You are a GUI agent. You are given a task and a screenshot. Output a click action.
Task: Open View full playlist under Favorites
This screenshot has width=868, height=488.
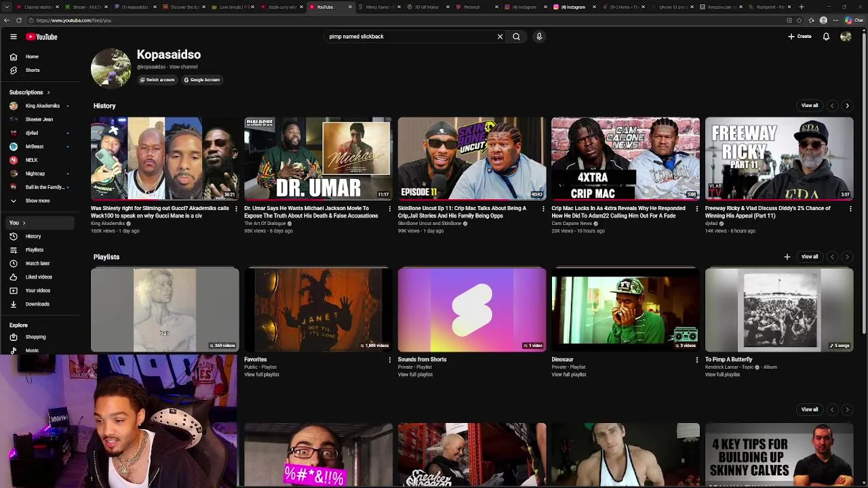tap(262, 375)
